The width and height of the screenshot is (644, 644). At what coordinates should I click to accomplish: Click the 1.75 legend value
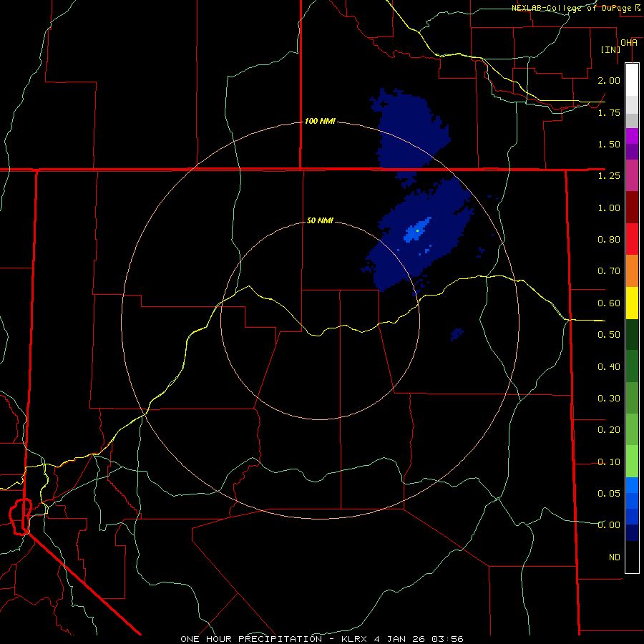pyautogui.click(x=609, y=112)
